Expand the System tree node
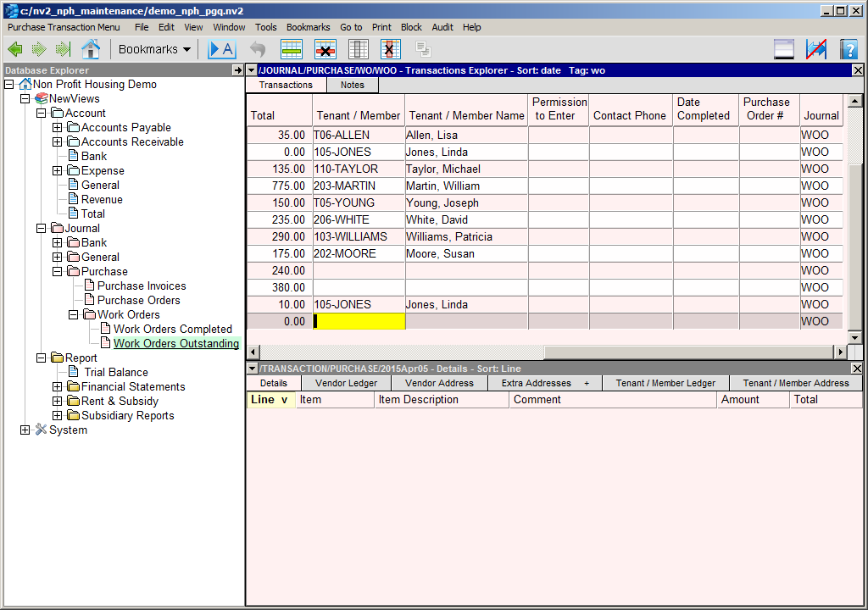Screen dimensions: 868x610 [25, 430]
